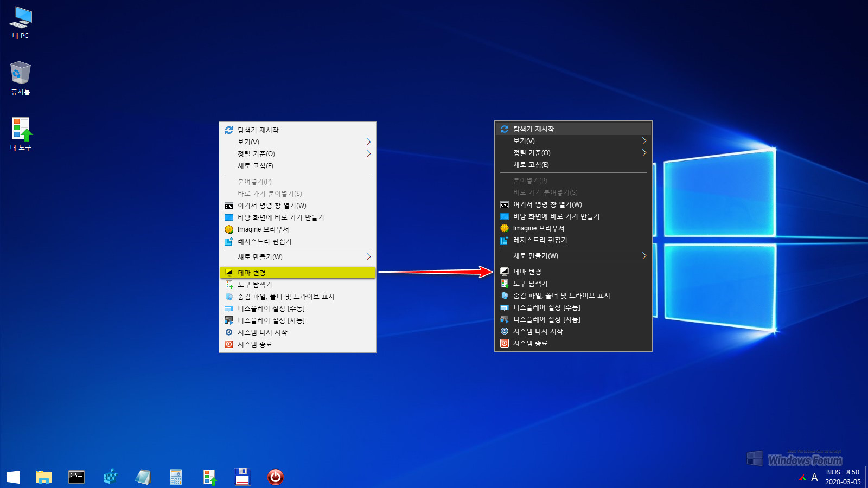This screenshot has height=488, width=868.
Task: Expand 정렬 기준(O) arrow in dark menu
Action: coord(644,153)
